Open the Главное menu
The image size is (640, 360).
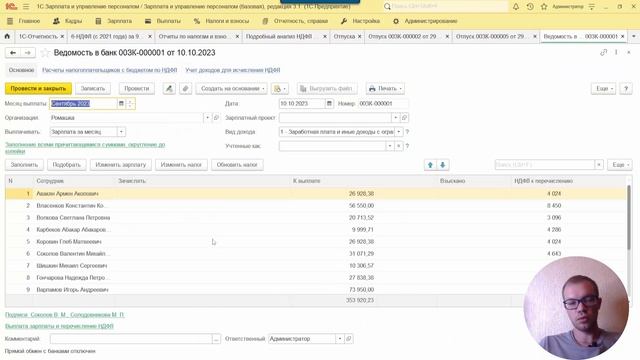tap(24, 21)
